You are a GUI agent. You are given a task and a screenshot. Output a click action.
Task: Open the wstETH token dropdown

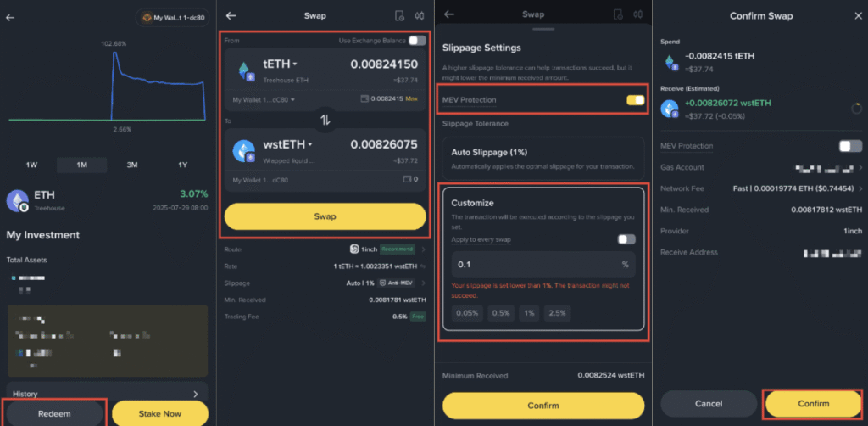[288, 144]
